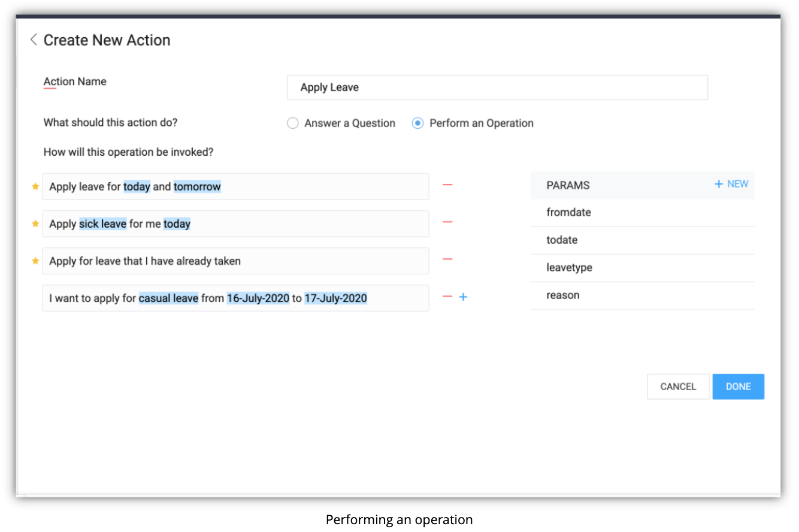
Task: Click the star beside 'Apply for leave that I have already taken'
Action: coord(35,261)
